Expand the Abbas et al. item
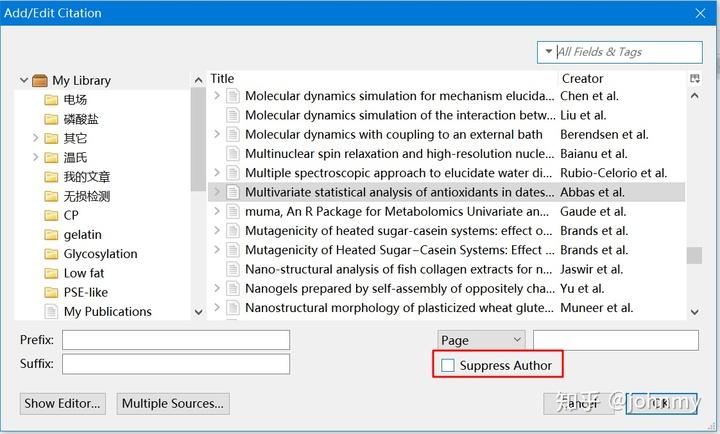 click(x=217, y=192)
